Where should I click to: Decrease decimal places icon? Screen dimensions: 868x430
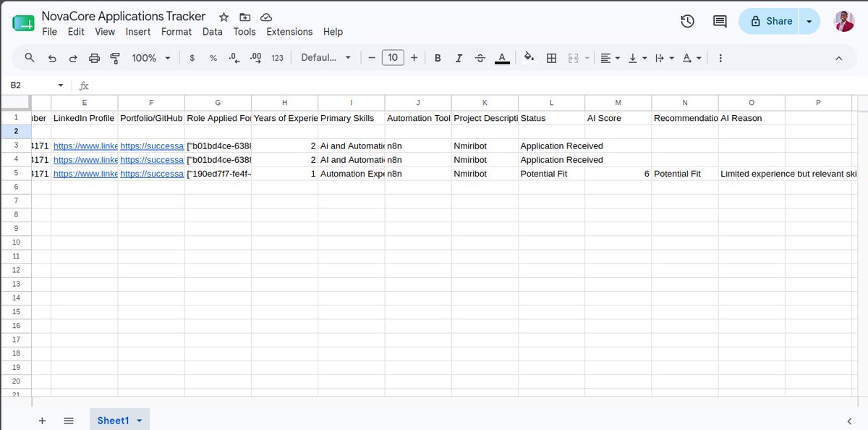pyautogui.click(x=234, y=58)
